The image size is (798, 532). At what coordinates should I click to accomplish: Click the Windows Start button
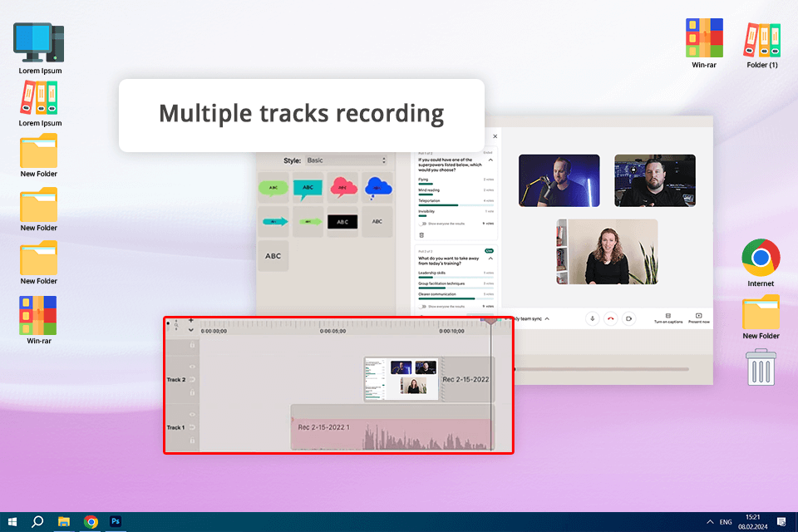(12, 522)
